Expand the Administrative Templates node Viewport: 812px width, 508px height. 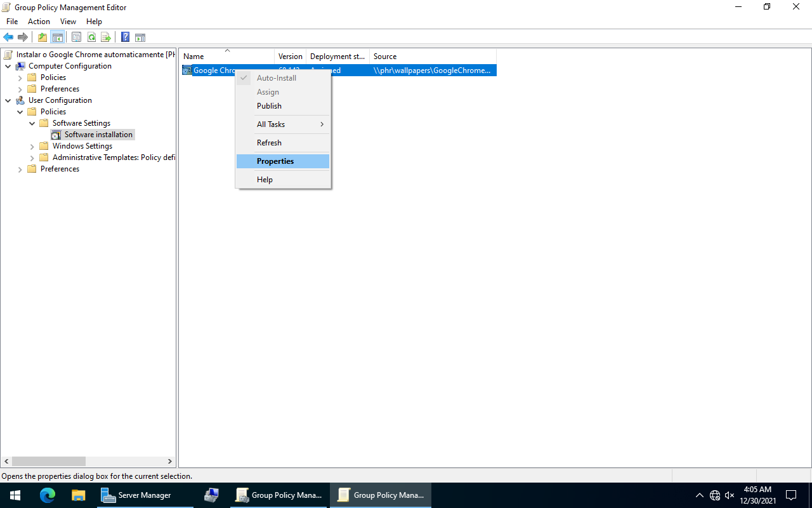(x=32, y=157)
